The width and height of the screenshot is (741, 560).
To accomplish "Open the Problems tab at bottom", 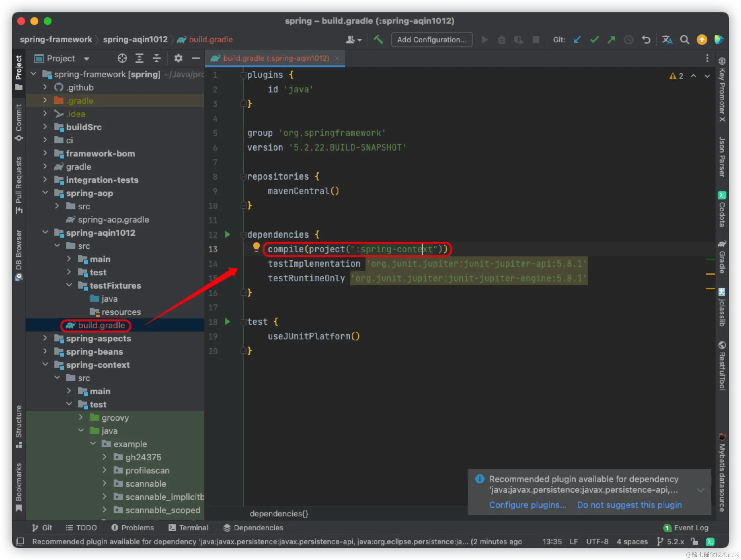I will 133,528.
